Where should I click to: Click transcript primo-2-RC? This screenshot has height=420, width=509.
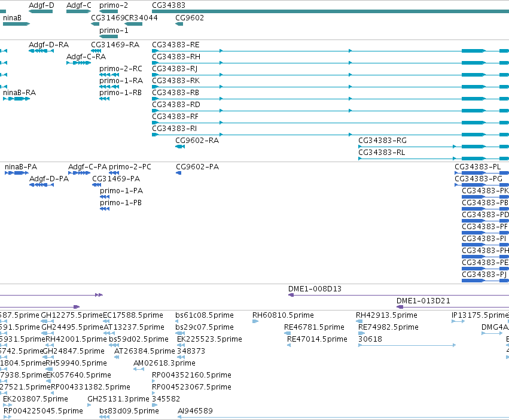tap(121, 69)
